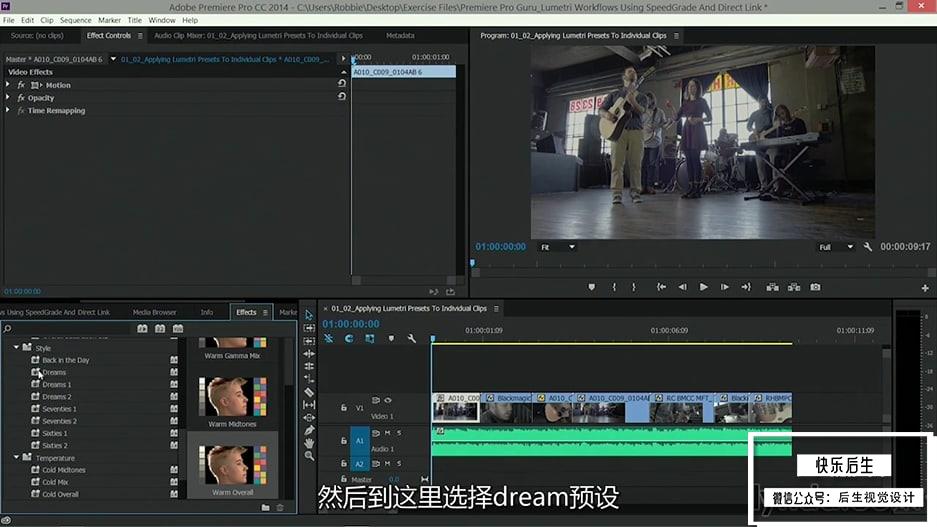Image resolution: width=937 pixels, height=527 pixels.
Task: Open Effects panel flyout menu
Action: 265,312
